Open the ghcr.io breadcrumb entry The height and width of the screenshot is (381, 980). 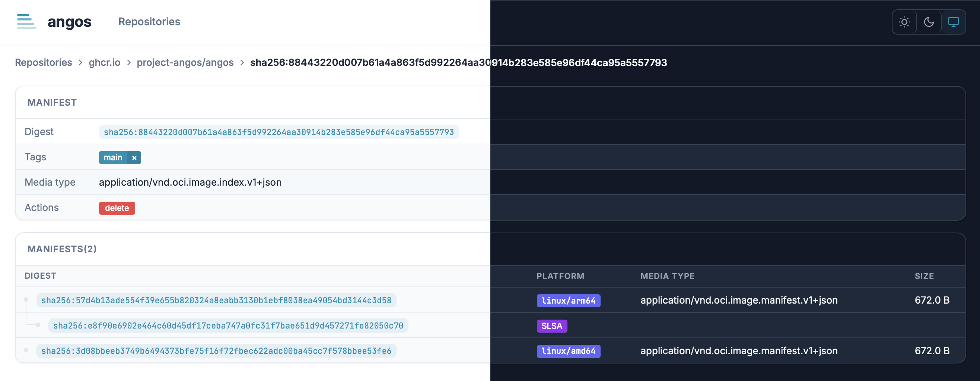coord(104,63)
